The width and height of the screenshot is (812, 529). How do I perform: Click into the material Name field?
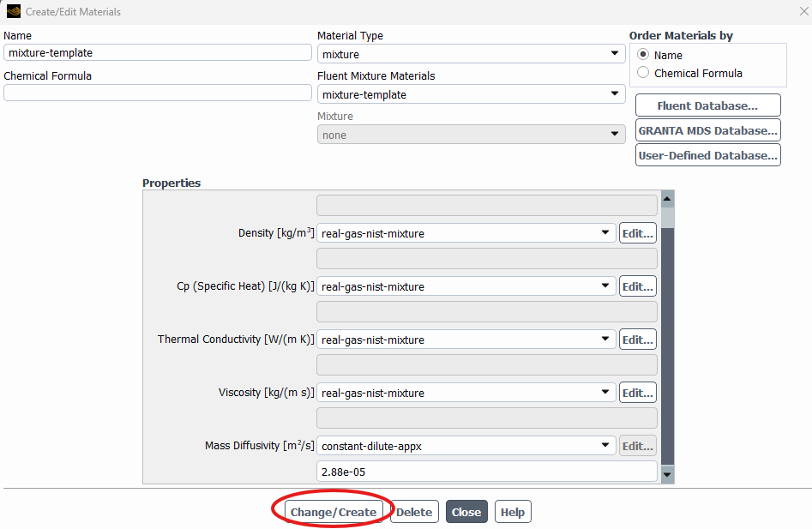[x=158, y=52]
